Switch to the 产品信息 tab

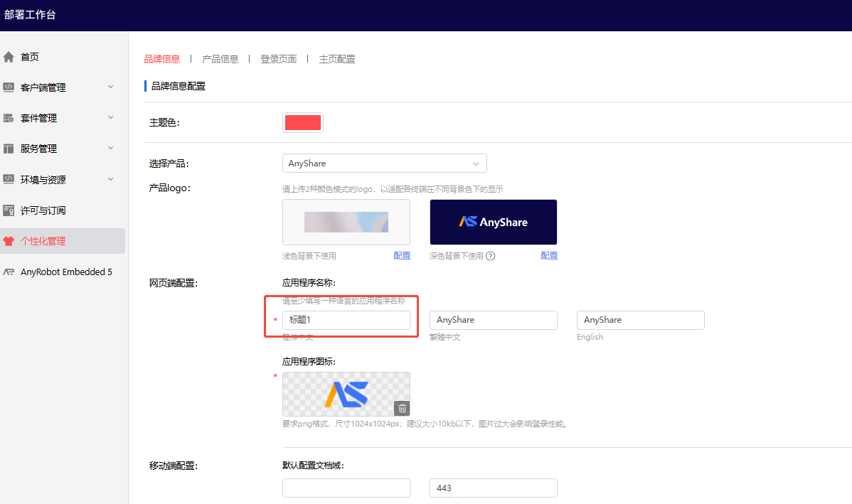220,59
